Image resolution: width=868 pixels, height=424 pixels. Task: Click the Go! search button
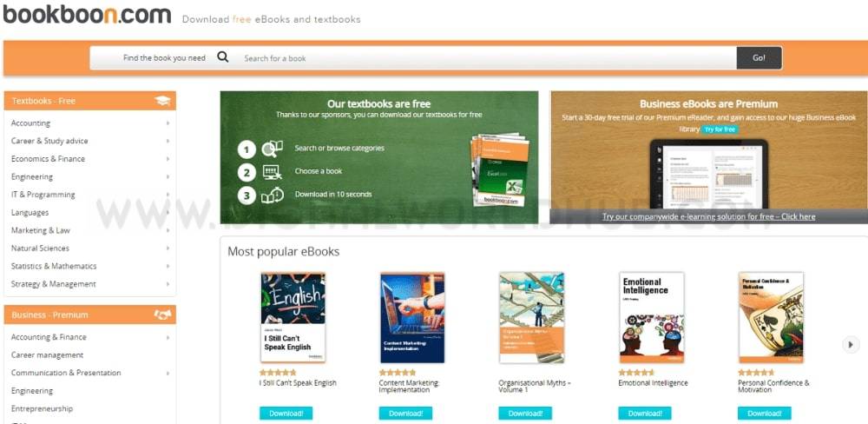(x=759, y=57)
